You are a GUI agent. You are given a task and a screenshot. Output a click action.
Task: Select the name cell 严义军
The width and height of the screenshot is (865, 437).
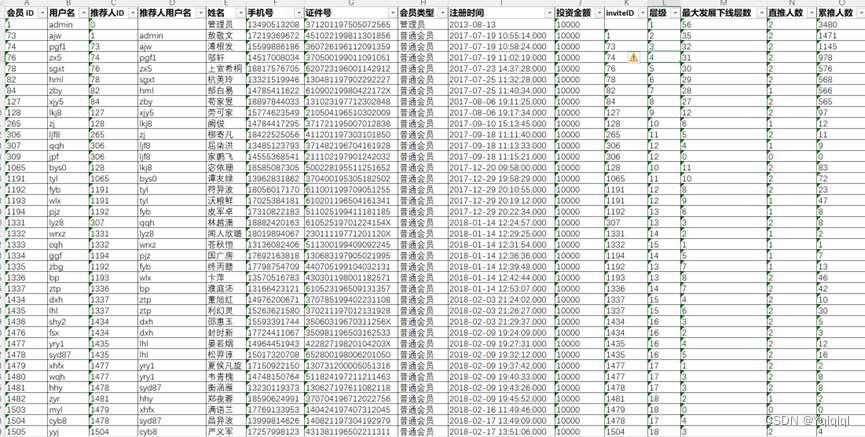click(x=226, y=432)
